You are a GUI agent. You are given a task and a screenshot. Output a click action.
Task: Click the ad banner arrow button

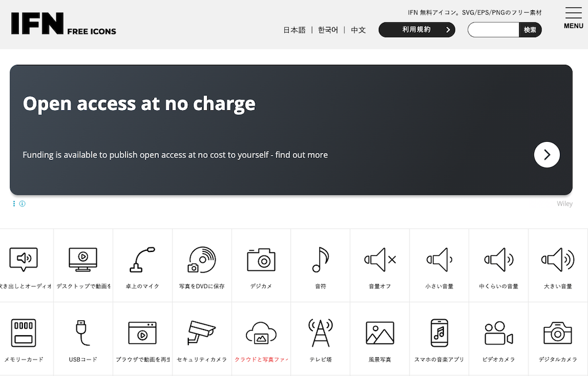pos(547,154)
